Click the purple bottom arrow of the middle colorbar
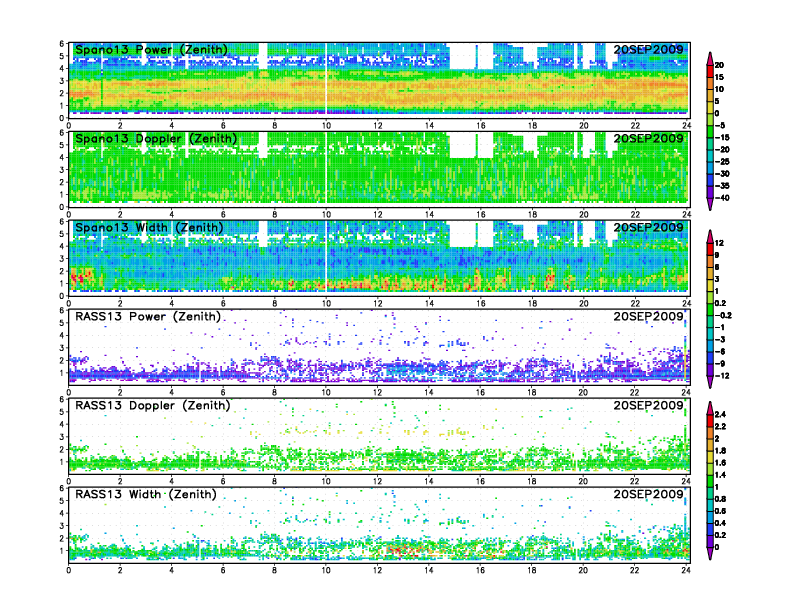Image resolution: width=792 pixels, height=612 pixels. click(x=710, y=382)
